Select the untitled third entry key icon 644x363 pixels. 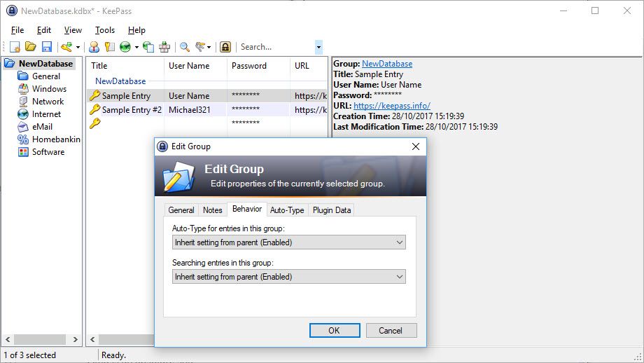[95, 123]
